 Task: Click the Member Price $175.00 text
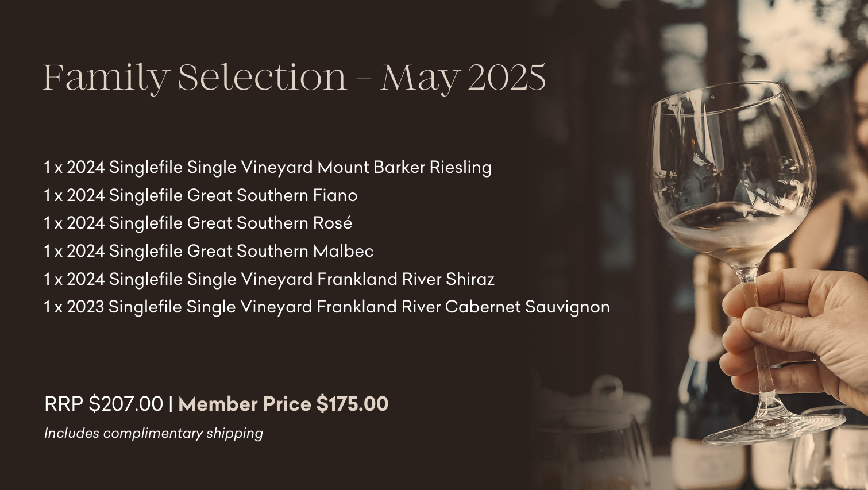point(283,404)
